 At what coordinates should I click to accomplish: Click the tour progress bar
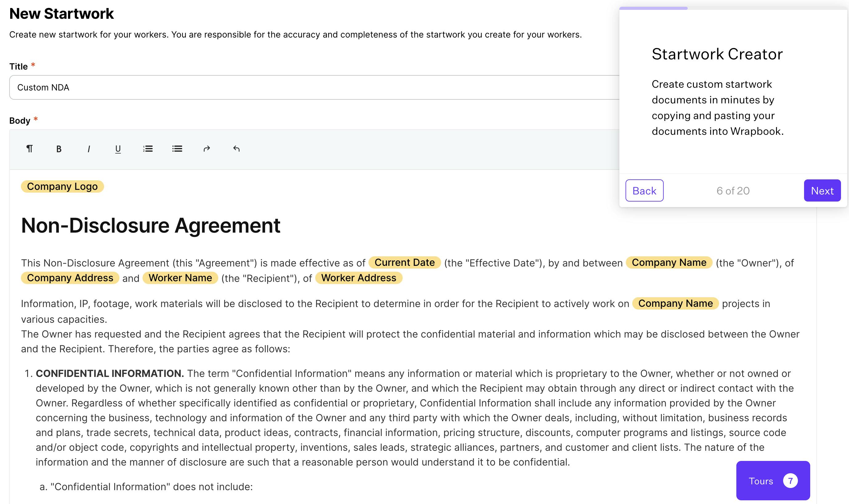pos(653,8)
